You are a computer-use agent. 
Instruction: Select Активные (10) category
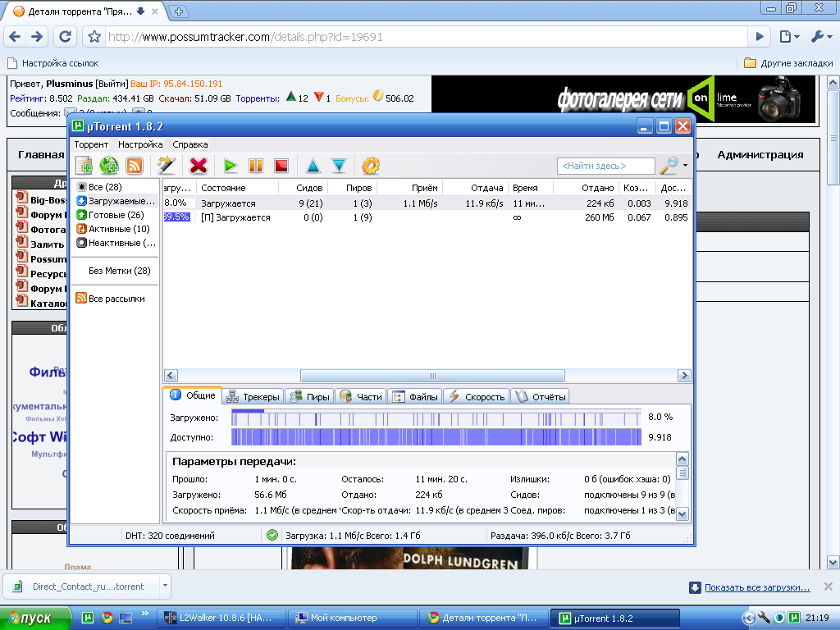[113, 229]
